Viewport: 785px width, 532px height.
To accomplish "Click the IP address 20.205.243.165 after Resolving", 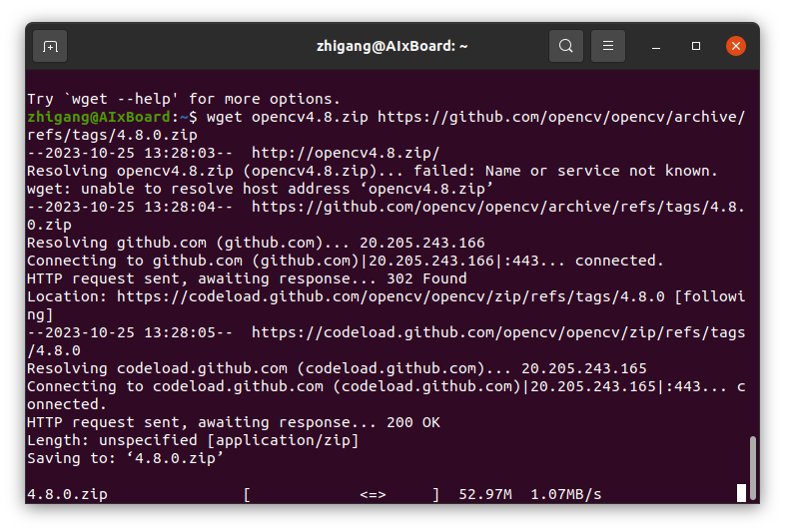I will 583,369.
